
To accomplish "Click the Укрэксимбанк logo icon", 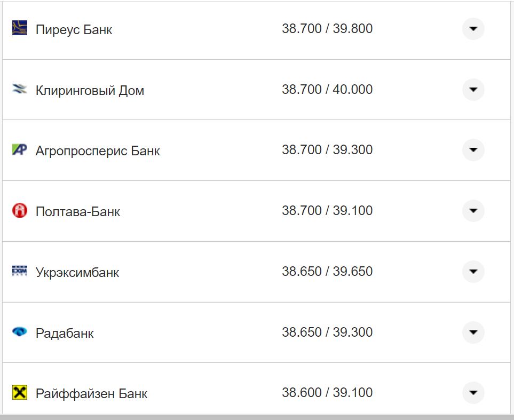I will click(19, 272).
